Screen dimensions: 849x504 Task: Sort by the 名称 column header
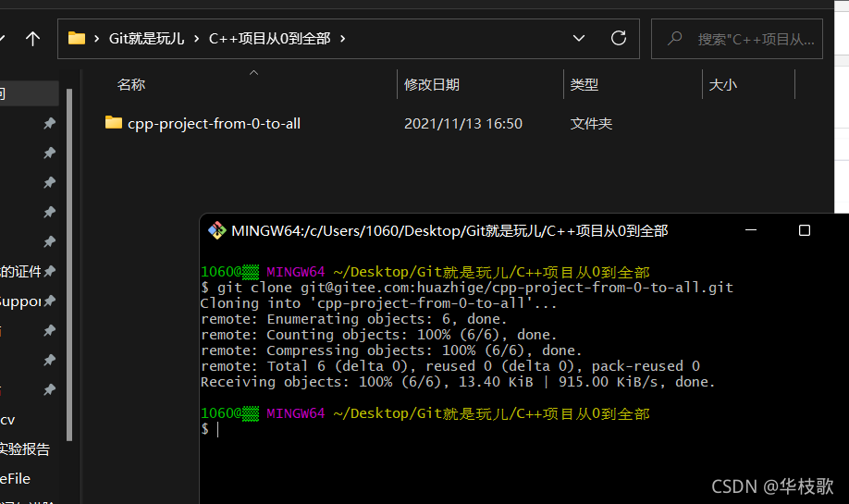(131, 84)
